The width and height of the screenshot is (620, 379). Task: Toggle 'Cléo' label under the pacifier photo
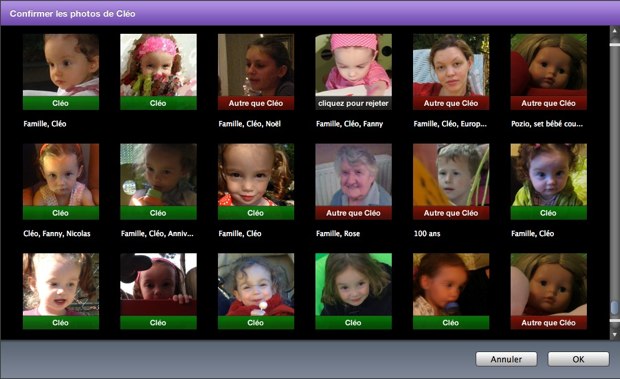(x=451, y=322)
